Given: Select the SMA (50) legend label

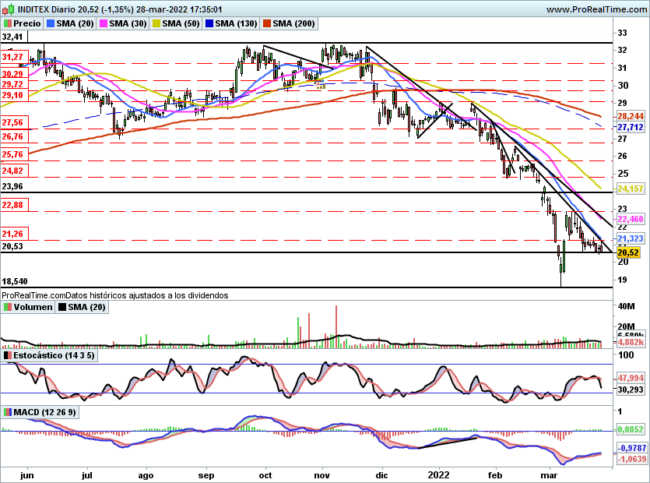Looking at the screenshot, I should [x=181, y=24].
